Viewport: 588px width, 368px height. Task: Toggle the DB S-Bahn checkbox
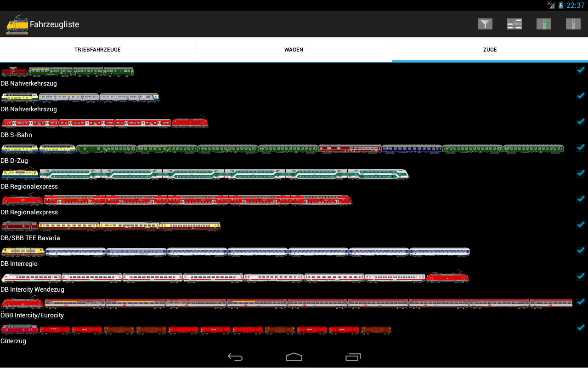[x=581, y=122]
